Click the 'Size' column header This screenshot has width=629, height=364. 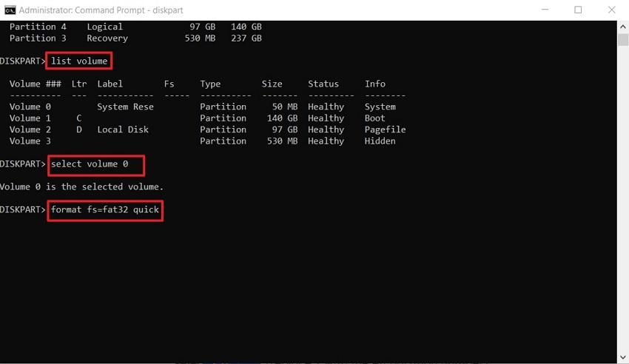click(272, 84)
